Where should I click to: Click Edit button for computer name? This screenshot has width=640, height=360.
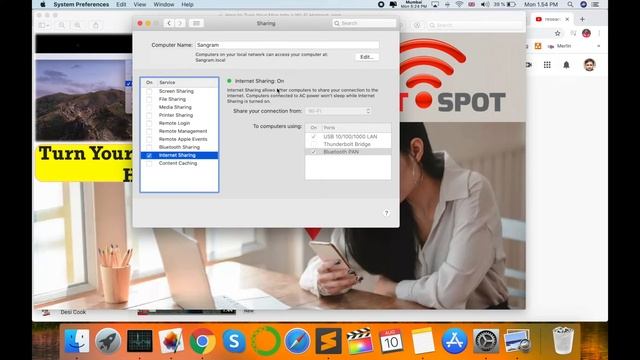pos(367,57)
